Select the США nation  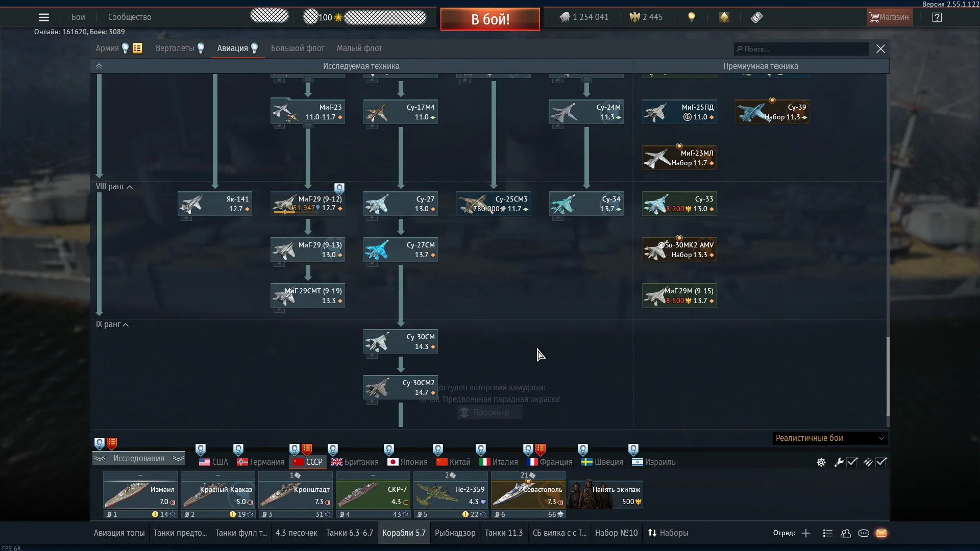[213, 462]
